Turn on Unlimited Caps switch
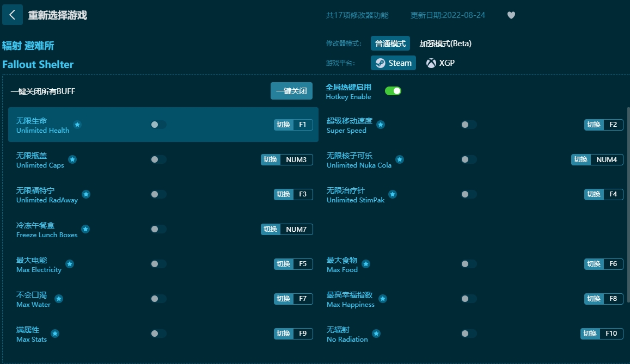 coord(158,159)
